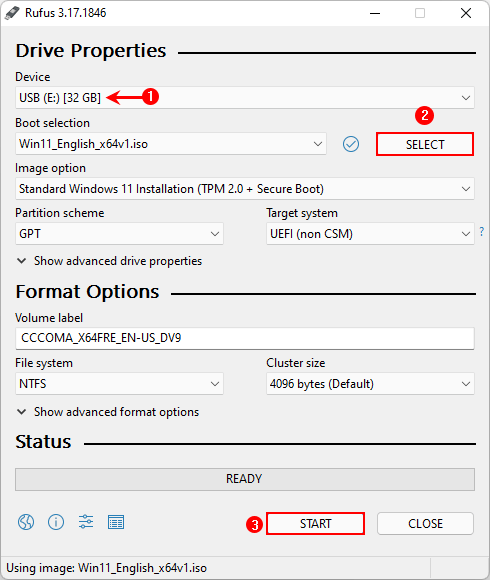
Task: Open application settings sliders icon
Action: 86,522
